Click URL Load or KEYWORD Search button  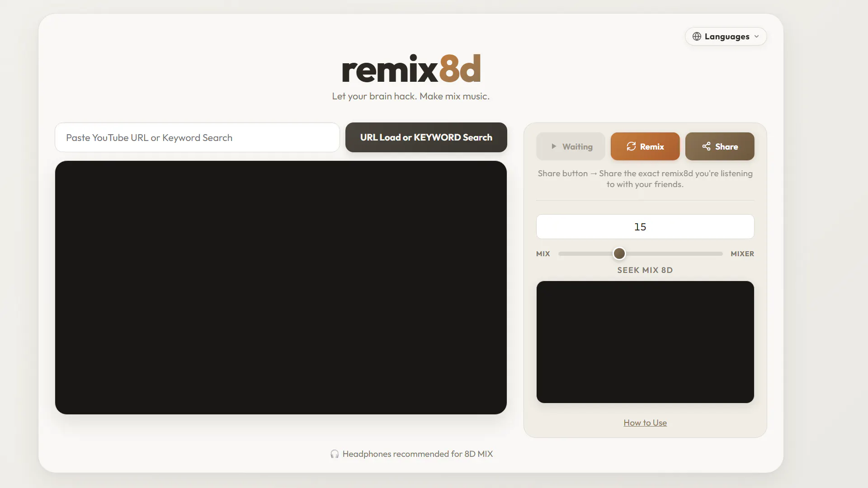point(426,137)
